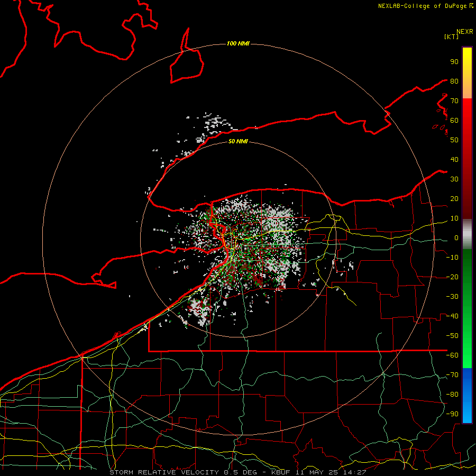Click the -30 knots scale label

[452, 297]
